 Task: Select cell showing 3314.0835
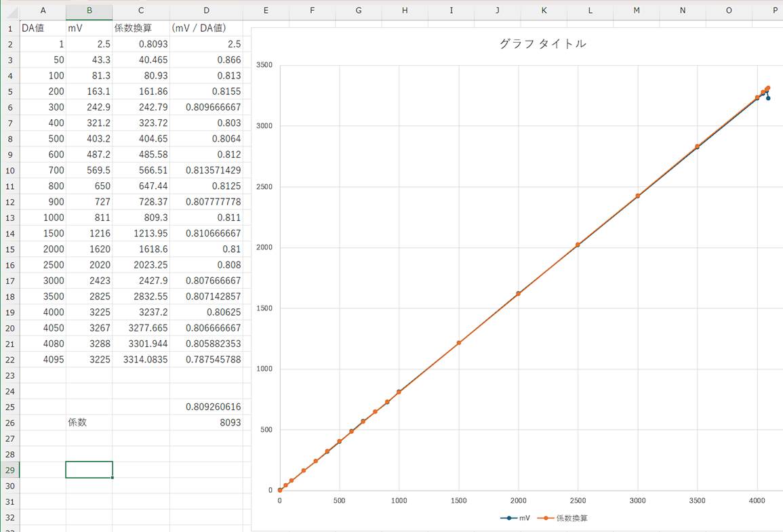(141, 360)
